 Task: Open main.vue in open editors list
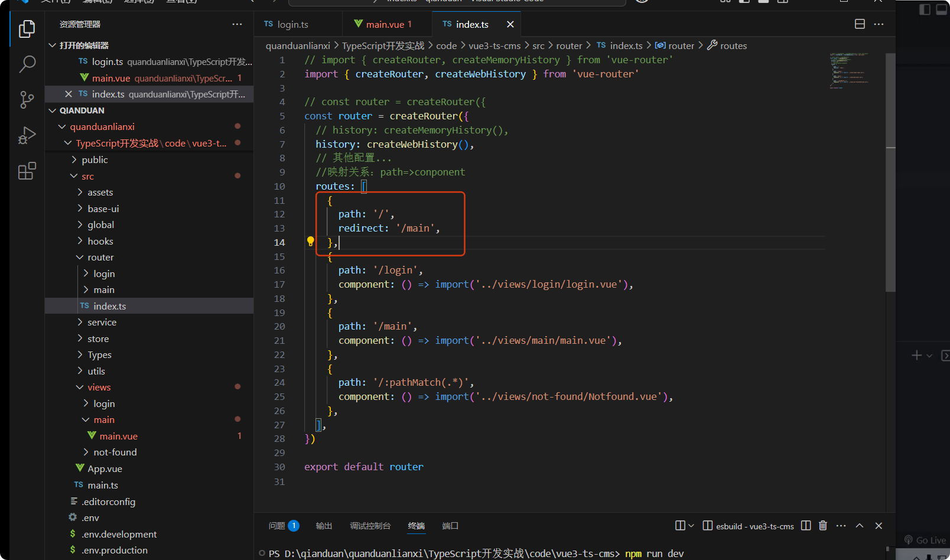[x=149, y=78]
